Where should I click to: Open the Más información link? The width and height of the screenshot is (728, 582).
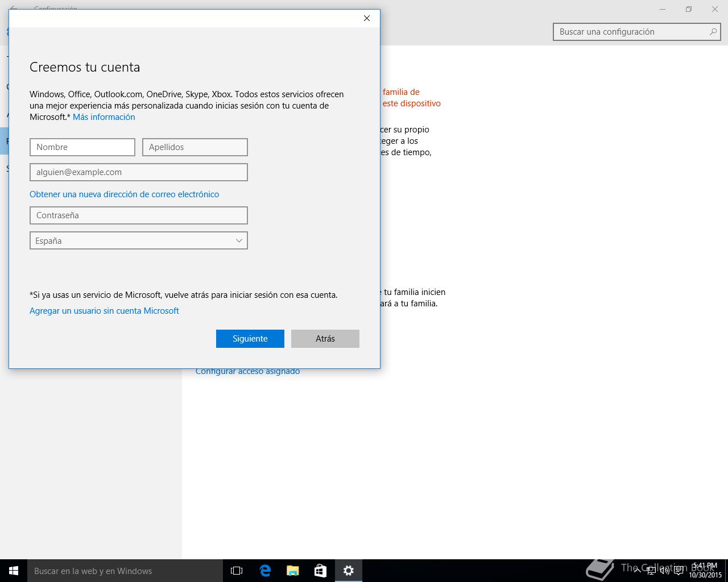point(104,117)
